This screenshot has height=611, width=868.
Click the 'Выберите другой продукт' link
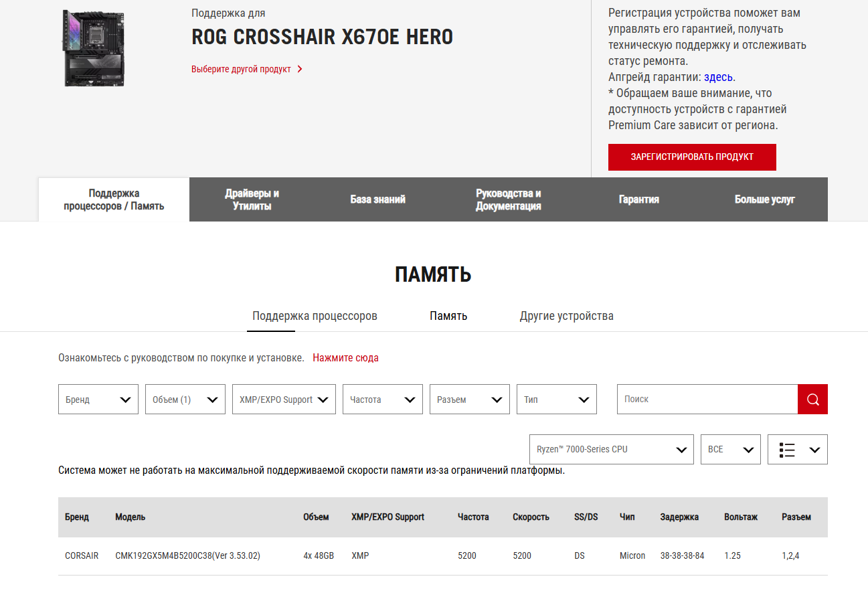(241, 69)
